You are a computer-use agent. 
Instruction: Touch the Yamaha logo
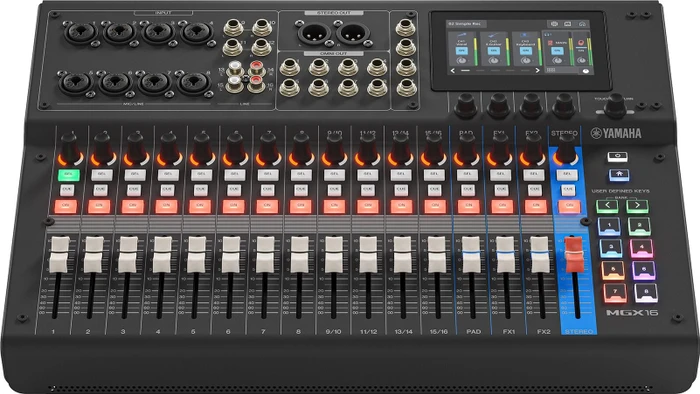click(x=617, y=133)
